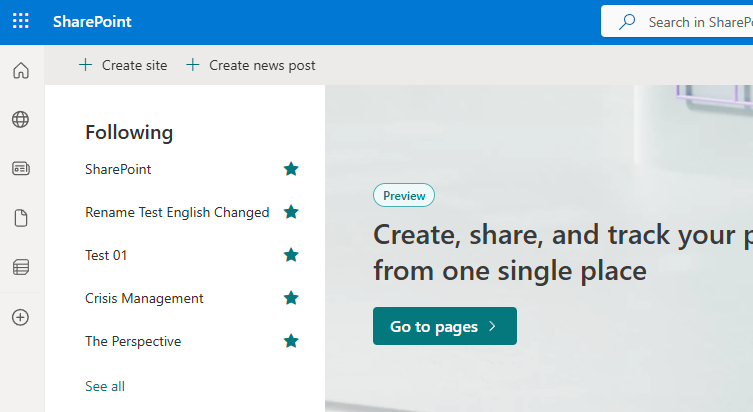Focus the Search in SharePoint box
The width and height of the screenshot is (753, 412).
click(x=677, y=22)
